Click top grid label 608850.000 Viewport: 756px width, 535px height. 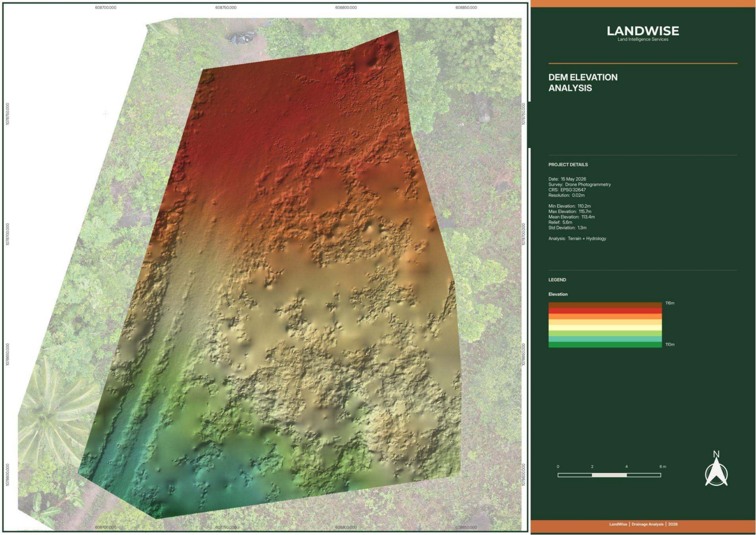tap(466, 8)
